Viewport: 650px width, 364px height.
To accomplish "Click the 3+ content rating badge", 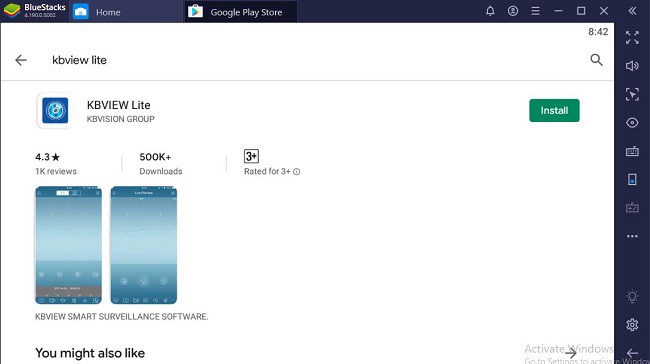I will pyautogui.click(x=251, y=156).
